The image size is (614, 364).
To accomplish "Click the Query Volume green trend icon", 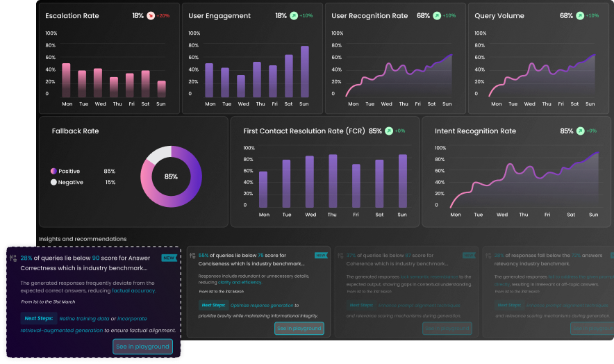I will click(x=580, y=15).
